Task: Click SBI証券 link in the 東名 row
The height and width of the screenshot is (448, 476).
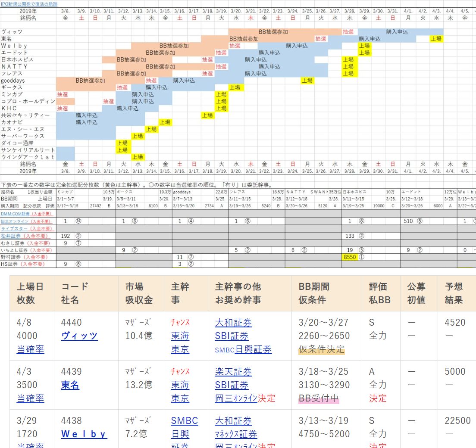Action: pyautogui.click(x=232, y=385)
